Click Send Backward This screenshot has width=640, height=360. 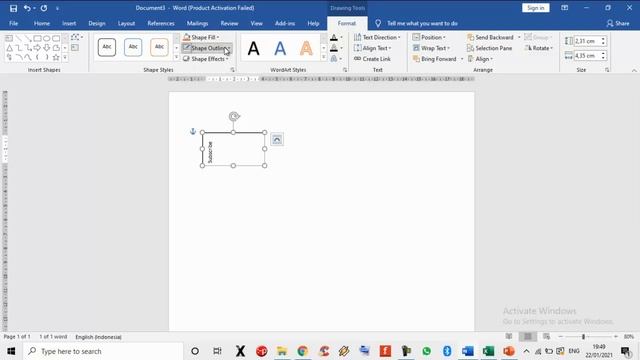(491, 38)
